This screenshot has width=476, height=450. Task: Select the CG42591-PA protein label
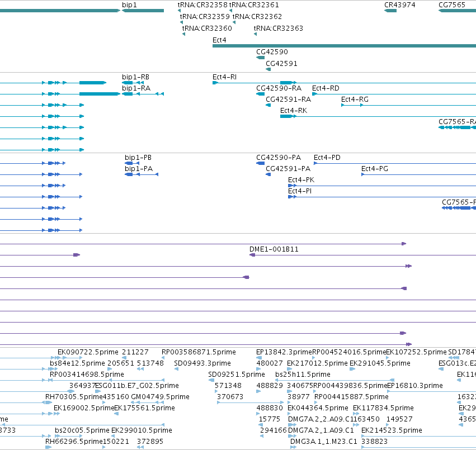(x=288, y=169)
